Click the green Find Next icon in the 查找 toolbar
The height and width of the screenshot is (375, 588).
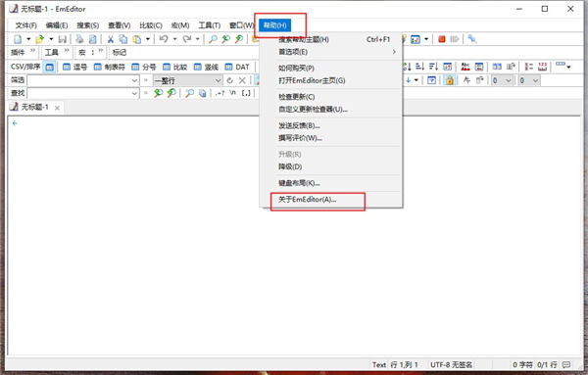[159, 93]
